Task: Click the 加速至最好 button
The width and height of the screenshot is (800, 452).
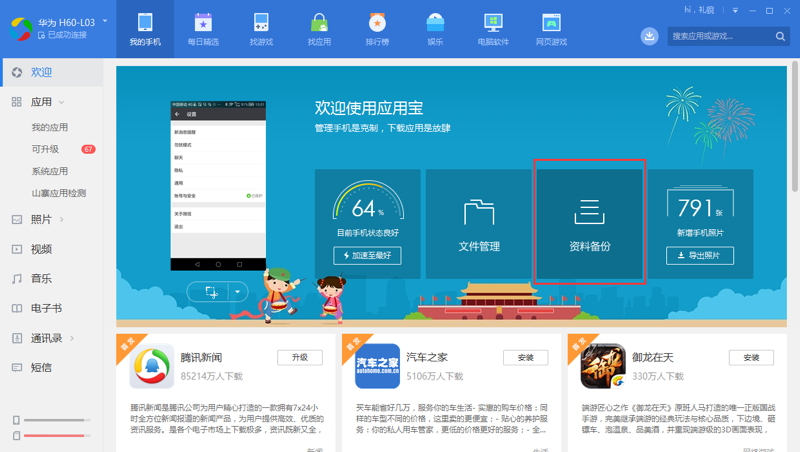Action: pos(367,256)
